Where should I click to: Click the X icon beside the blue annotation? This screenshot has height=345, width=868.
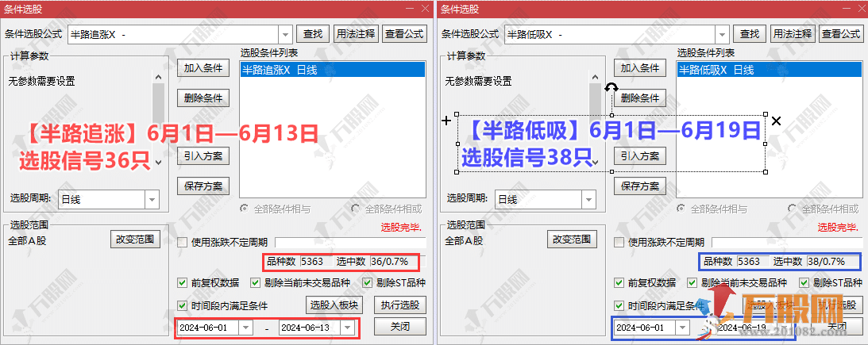tap(777, 121)
